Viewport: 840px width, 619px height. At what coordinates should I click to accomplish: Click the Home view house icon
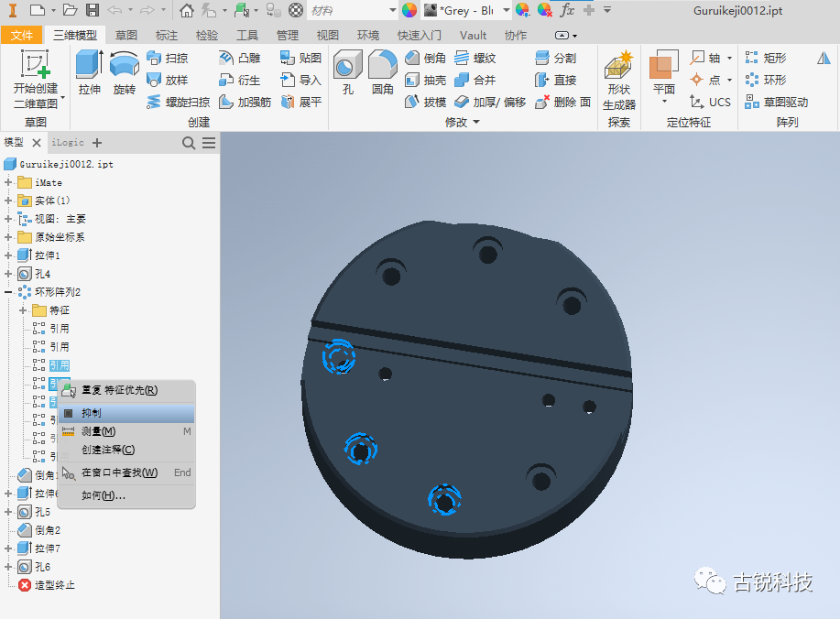(x=187, y=10)
